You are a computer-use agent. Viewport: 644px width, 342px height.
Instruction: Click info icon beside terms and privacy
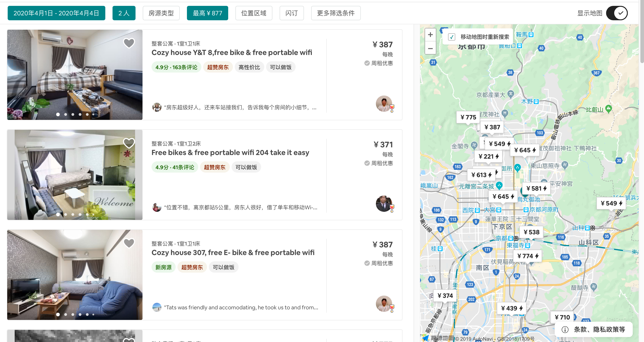(x=565, y=330)
